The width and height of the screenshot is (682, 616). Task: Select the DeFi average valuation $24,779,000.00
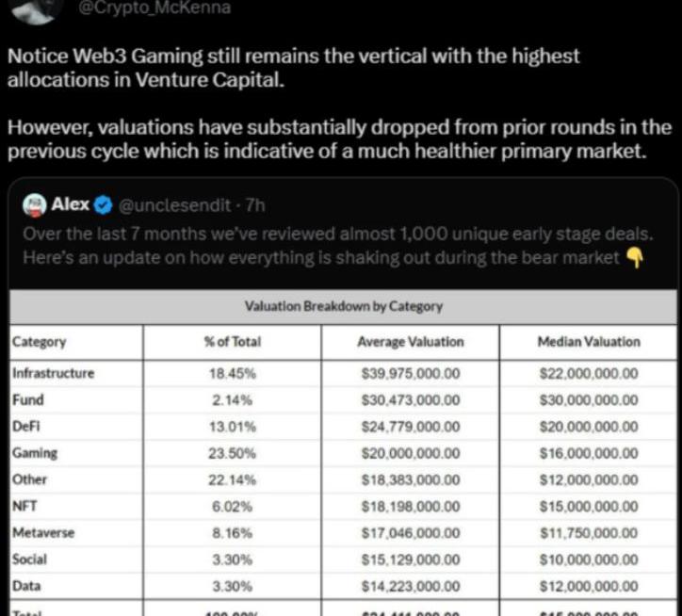click(411, 427)
